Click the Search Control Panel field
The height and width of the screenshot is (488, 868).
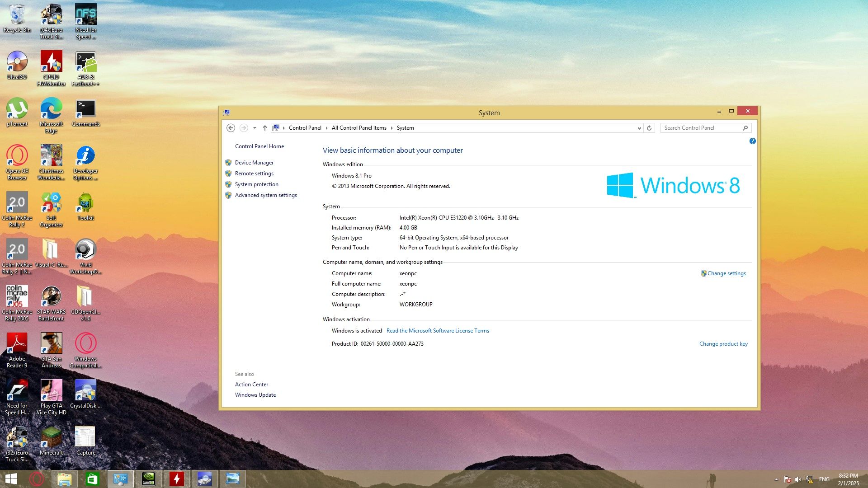click(705, 128)
